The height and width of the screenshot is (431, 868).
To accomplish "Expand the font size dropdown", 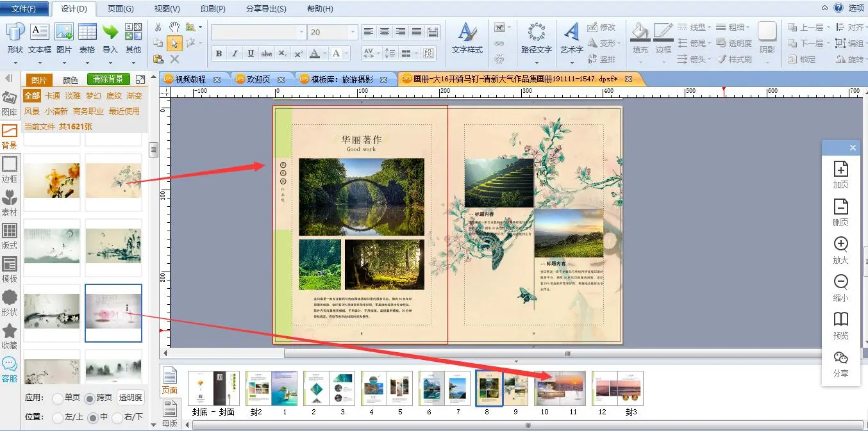I will pos(353,32).
